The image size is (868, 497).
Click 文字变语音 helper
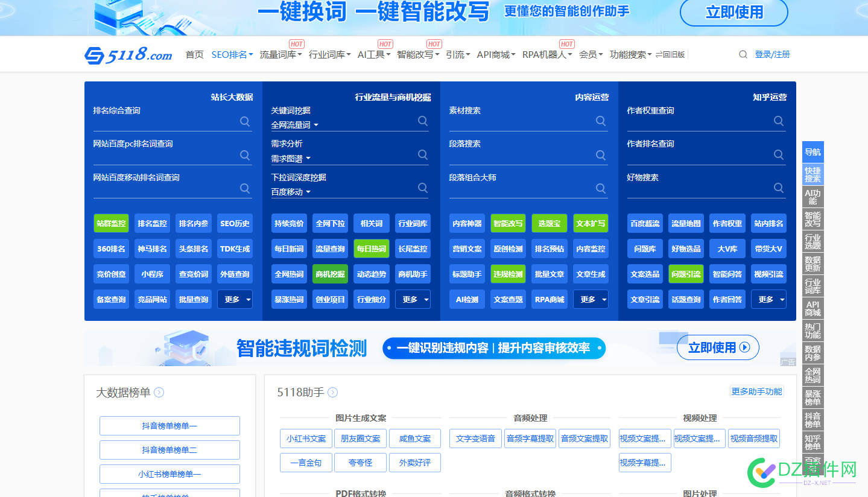tap(475, 438)
